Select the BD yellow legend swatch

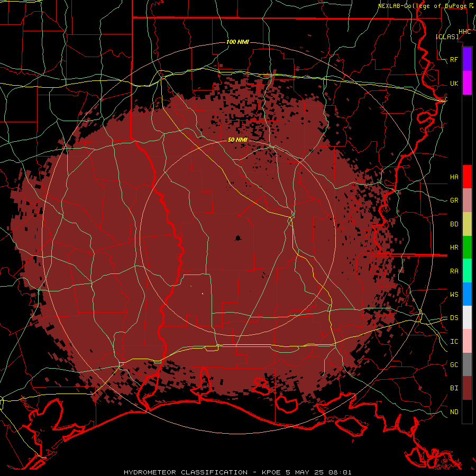coord(467,224)
